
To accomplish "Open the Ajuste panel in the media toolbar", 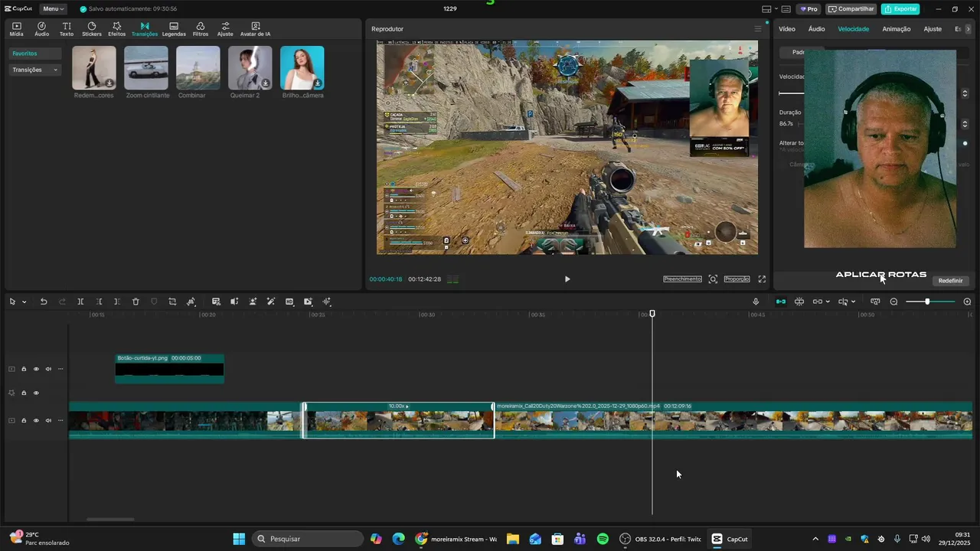I will click(225, 29).
